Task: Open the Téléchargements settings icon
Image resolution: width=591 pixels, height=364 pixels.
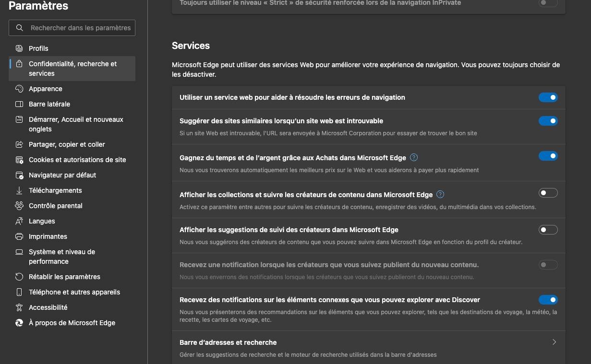Action: point(19,190)
